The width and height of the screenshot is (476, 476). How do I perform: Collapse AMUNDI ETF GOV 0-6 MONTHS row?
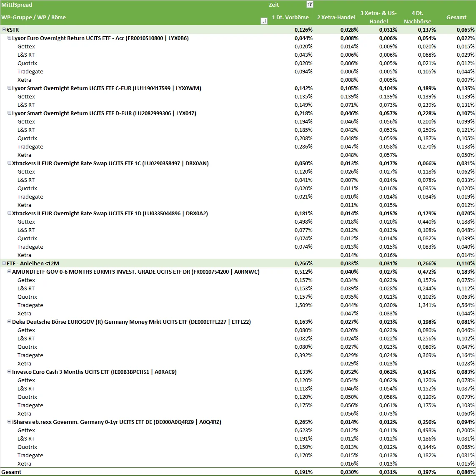9,272
